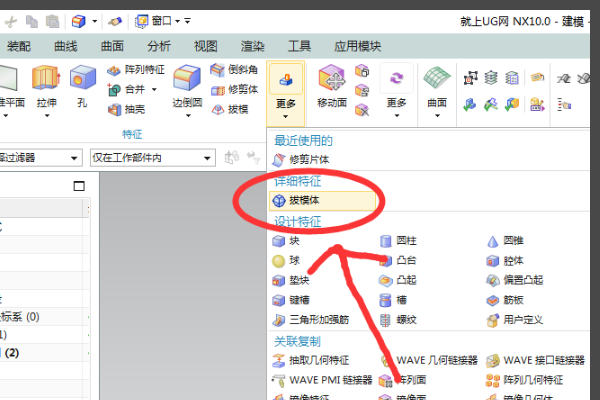This screenshot has width=600, height=400.
Task: Create a 圆锥 cone feature
Action: pos(505,241)
